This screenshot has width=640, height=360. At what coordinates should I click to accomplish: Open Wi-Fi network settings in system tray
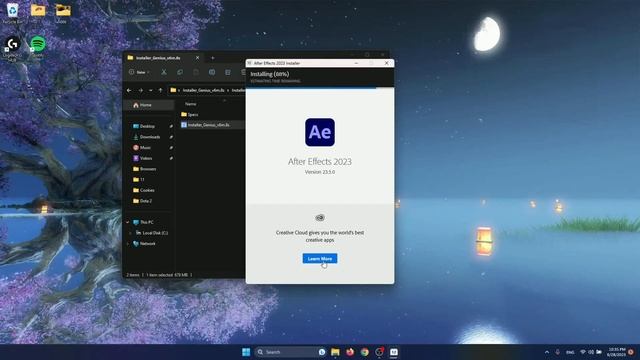click(583, 352)
